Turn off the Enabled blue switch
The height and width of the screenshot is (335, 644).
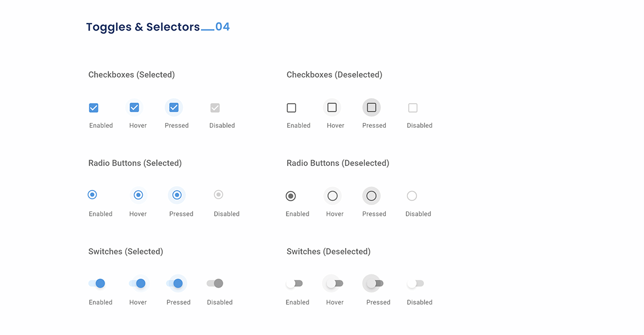pyautogui.click(x=97, y=283)
